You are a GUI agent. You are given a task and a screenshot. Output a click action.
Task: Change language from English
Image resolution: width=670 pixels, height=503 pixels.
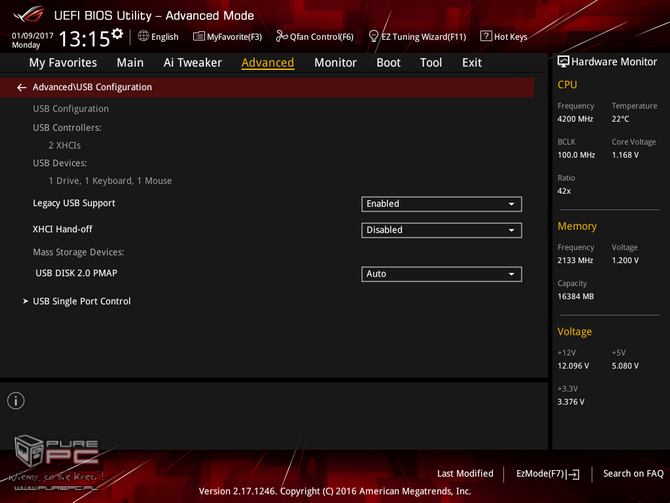pyautogui.click(x=165, y=37)
